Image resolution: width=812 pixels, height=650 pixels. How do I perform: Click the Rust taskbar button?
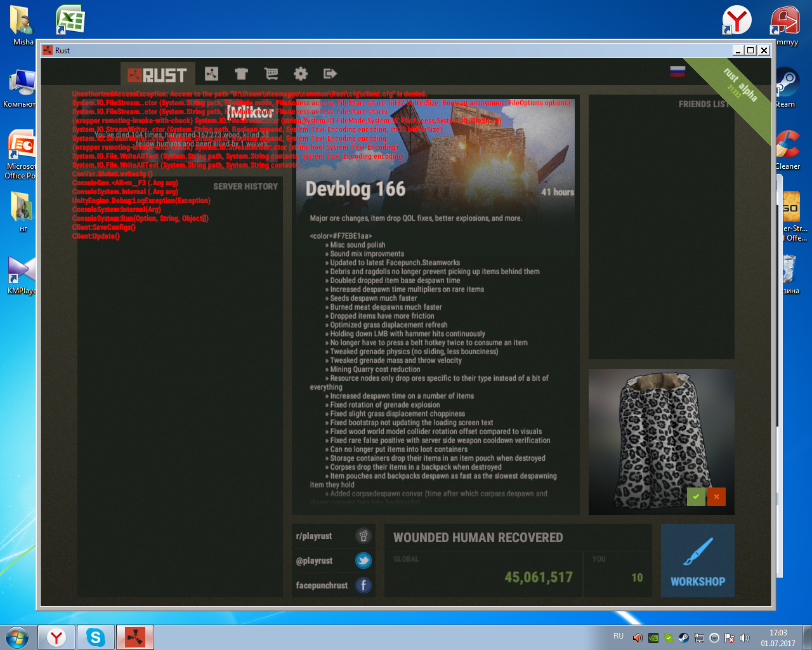point(135,637)
